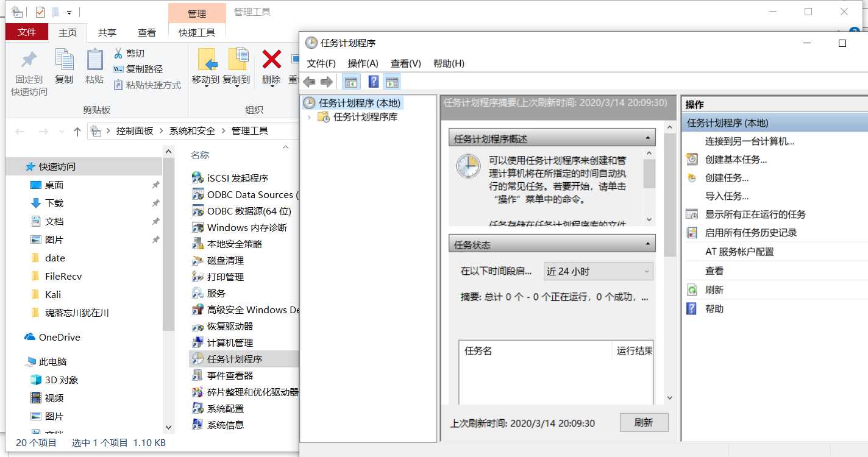The height and width of the screenshot is (457, 868).
Task: Click 系统和安全 in the address bar breadcrumb
Action: tap(192, 130)
